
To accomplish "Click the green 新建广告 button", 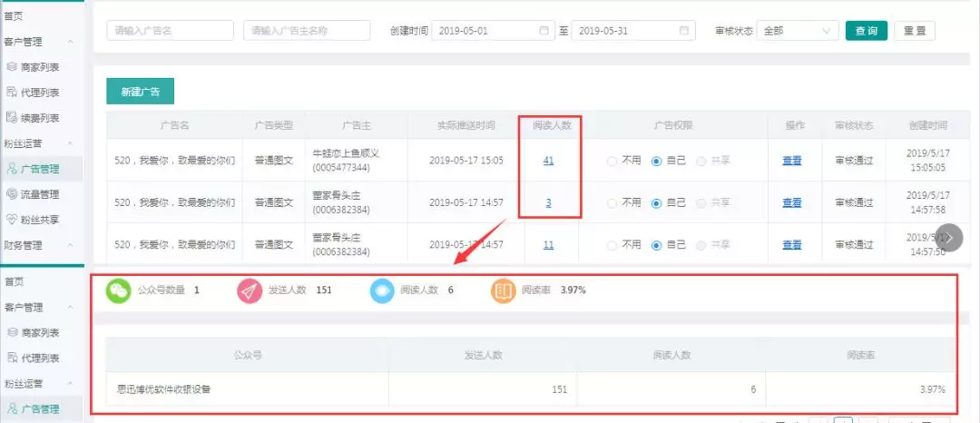I will coord(141,92).
